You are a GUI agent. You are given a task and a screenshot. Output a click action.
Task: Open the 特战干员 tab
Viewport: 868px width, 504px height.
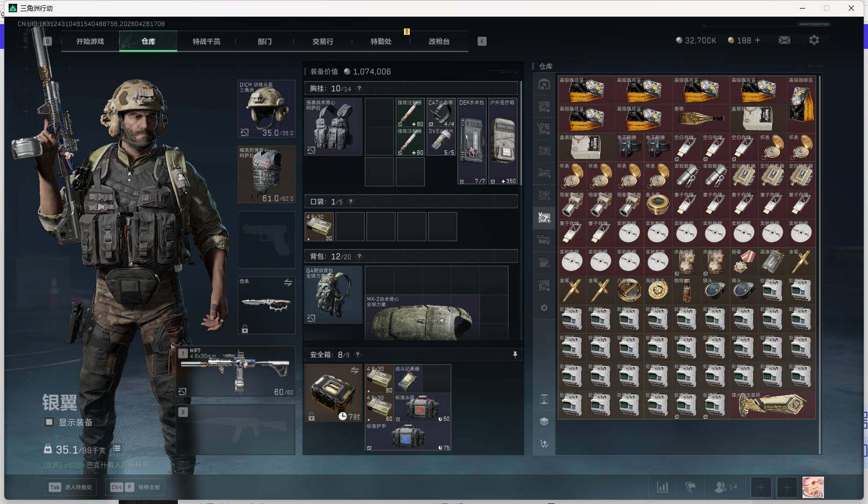(x=206, y=41)
